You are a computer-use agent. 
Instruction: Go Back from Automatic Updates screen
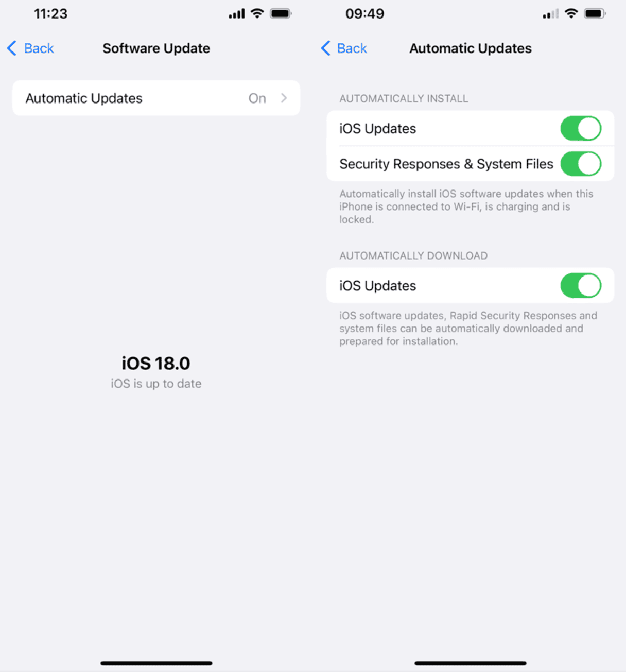(x=344, y=48)
